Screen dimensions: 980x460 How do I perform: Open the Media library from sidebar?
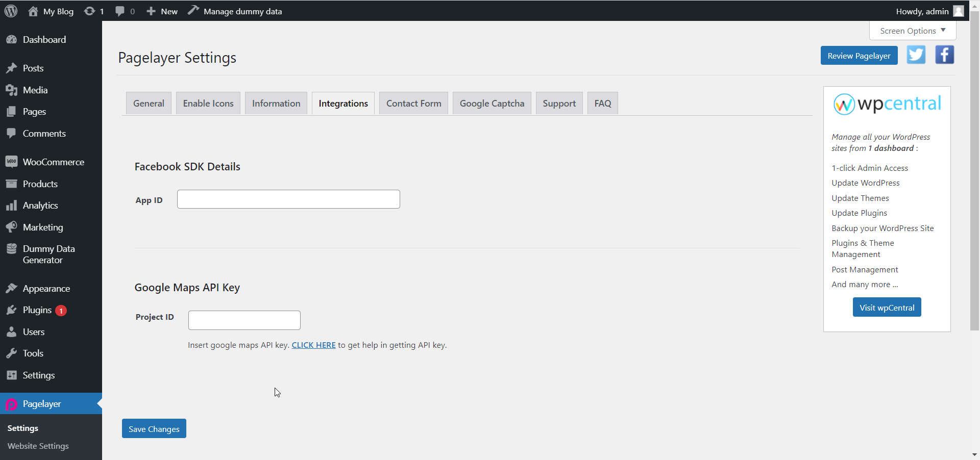pyautogui.click(x=12, y=90)
